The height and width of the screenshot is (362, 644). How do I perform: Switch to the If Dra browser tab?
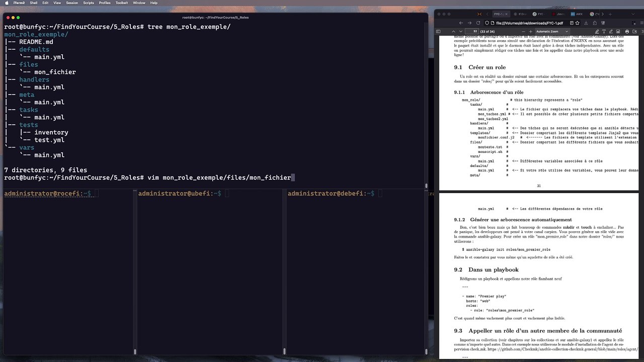pyautogui.click(x=521, y=14)
